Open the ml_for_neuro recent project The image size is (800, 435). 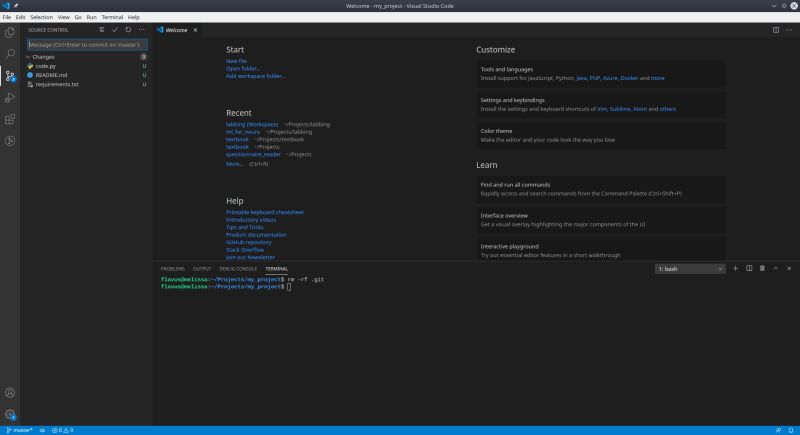[243, 132]
